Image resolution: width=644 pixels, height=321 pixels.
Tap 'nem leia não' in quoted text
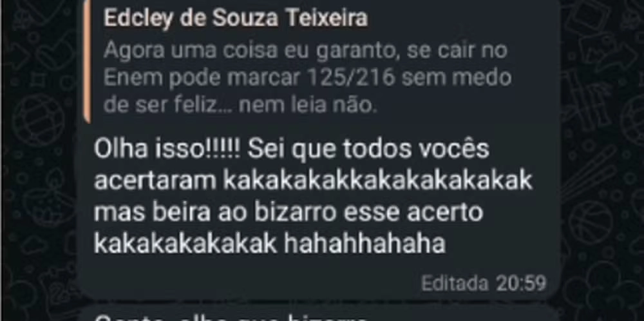tap(308, 107)
